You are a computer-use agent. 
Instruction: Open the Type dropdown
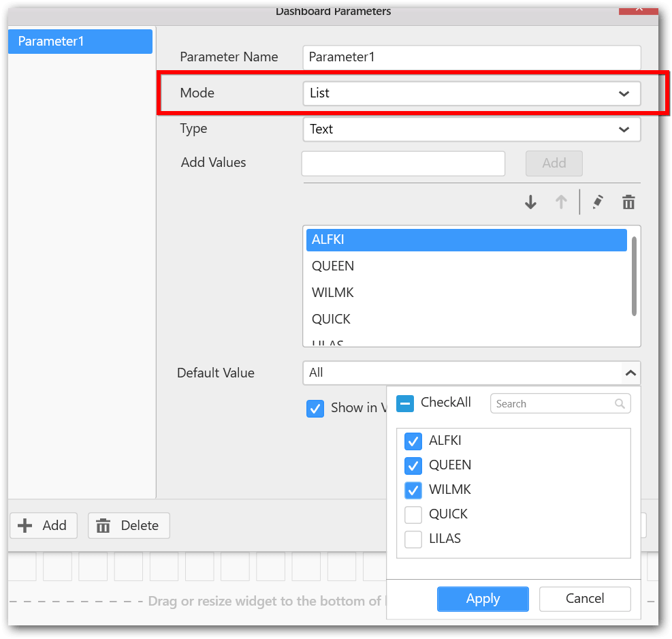click(471, 129)
